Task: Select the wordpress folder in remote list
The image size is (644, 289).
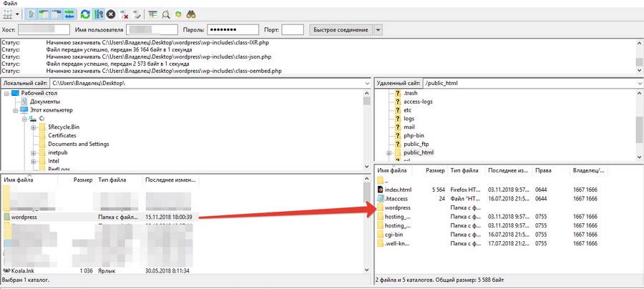Action: pyautogui.click(x=397, y=207)
